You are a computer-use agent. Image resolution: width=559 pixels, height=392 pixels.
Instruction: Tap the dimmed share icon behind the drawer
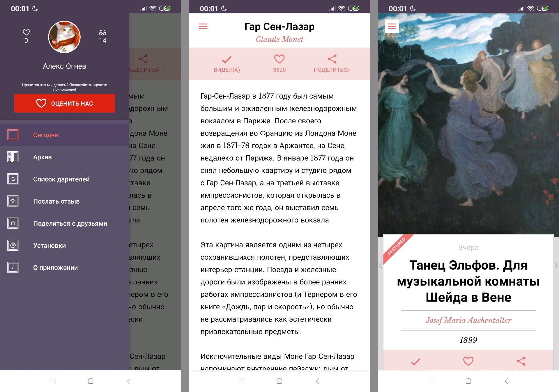(x=143, y=59)
